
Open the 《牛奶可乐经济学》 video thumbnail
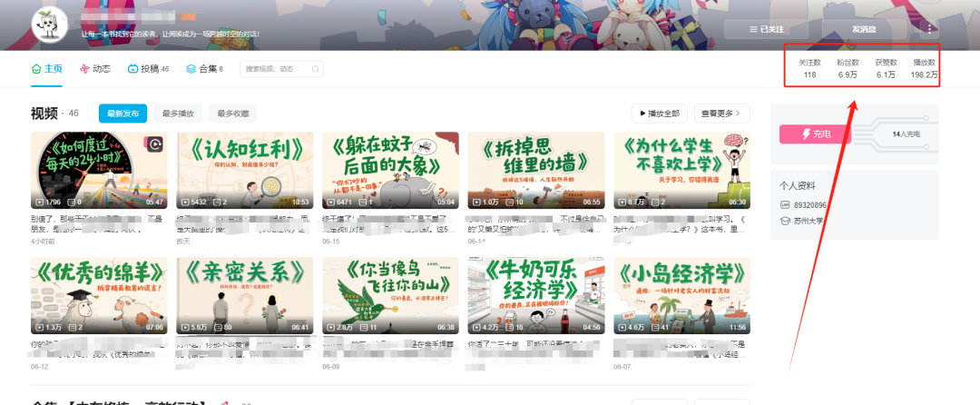point(536,296)
